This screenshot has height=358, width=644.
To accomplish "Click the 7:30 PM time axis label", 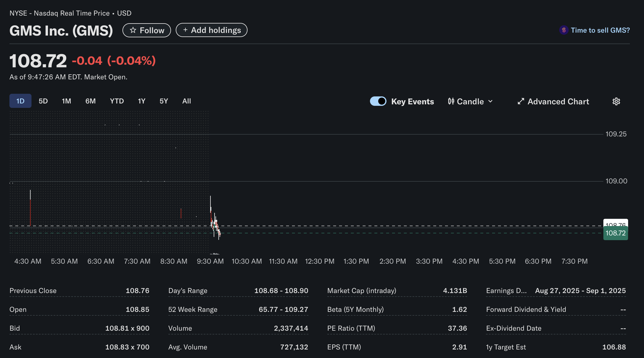I will click(575, 261).
